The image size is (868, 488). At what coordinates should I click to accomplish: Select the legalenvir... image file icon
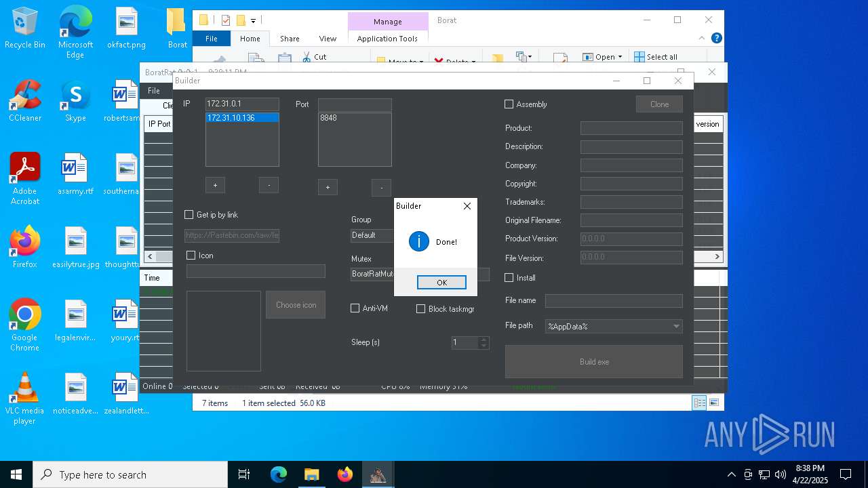(x=75, y=321)
